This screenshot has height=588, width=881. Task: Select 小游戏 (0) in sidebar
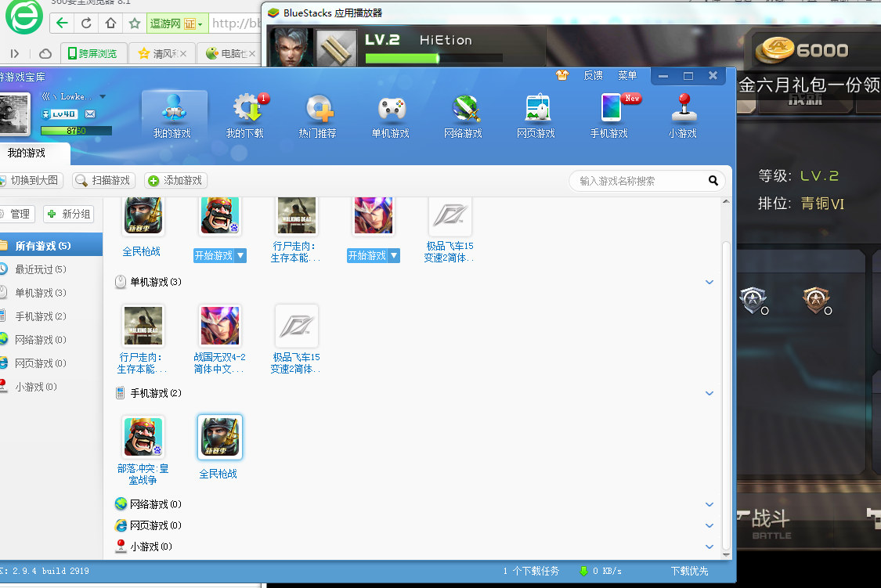click(x=49, y=387)
